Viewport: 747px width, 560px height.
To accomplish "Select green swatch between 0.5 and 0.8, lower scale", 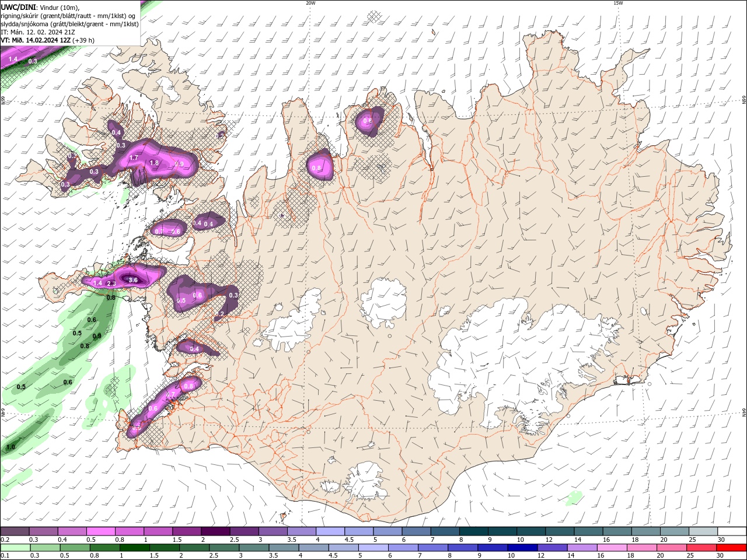I will click(x=75, y=548).
